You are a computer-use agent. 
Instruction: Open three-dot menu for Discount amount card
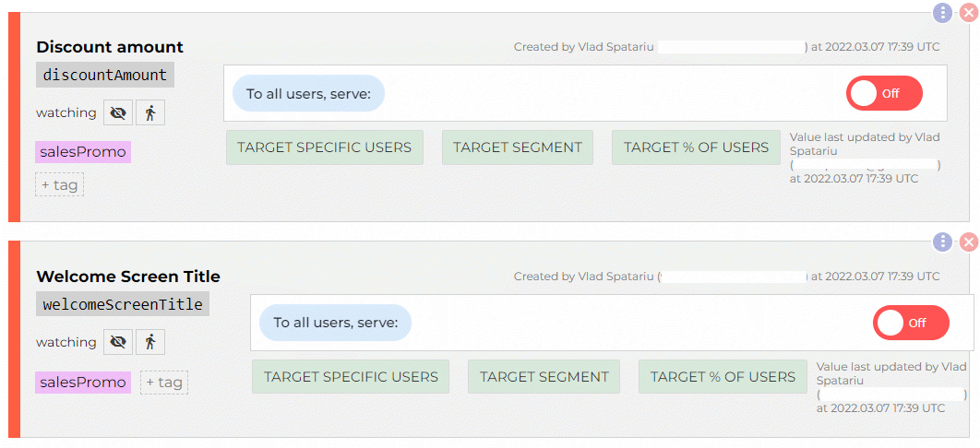coord(942,13)
